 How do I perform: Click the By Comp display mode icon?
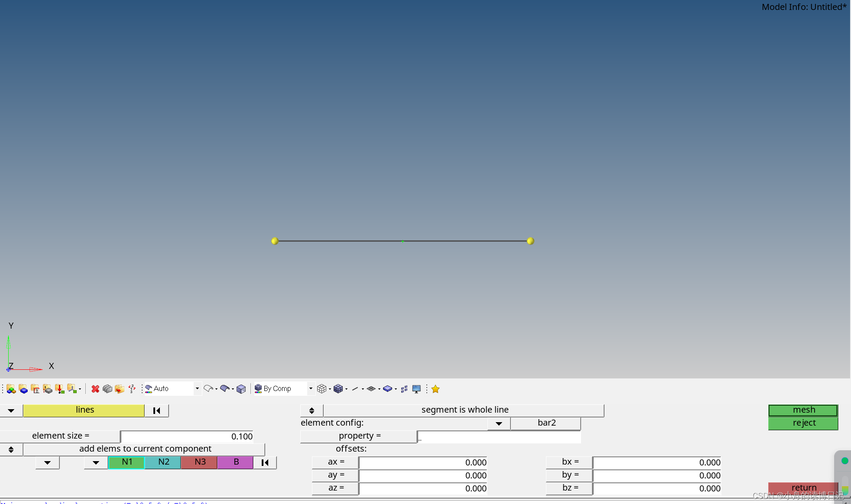click(258, 389)
